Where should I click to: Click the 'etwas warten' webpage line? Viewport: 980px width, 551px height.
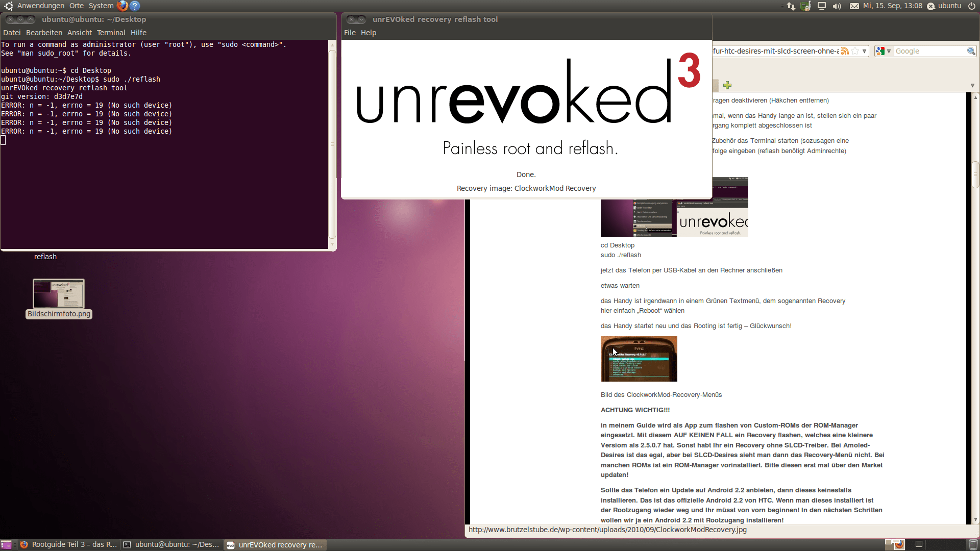[620, 286]
